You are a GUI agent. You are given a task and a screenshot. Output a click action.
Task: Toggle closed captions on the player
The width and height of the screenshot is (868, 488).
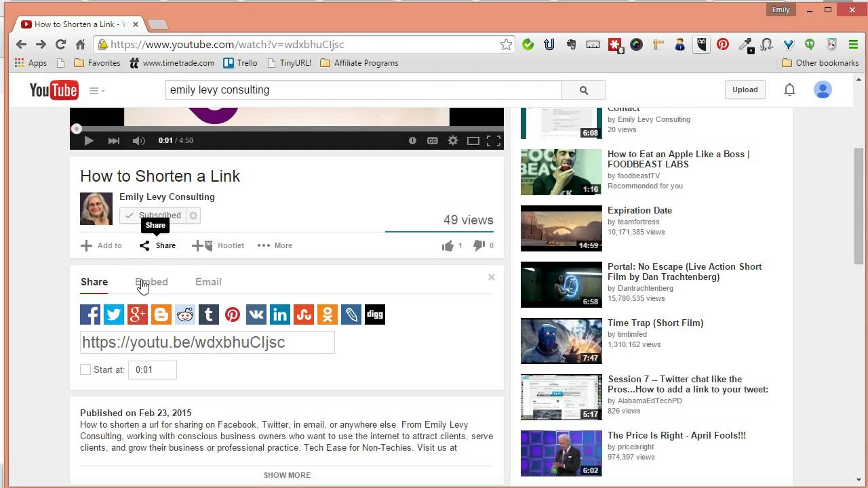(x=432, y=140)
